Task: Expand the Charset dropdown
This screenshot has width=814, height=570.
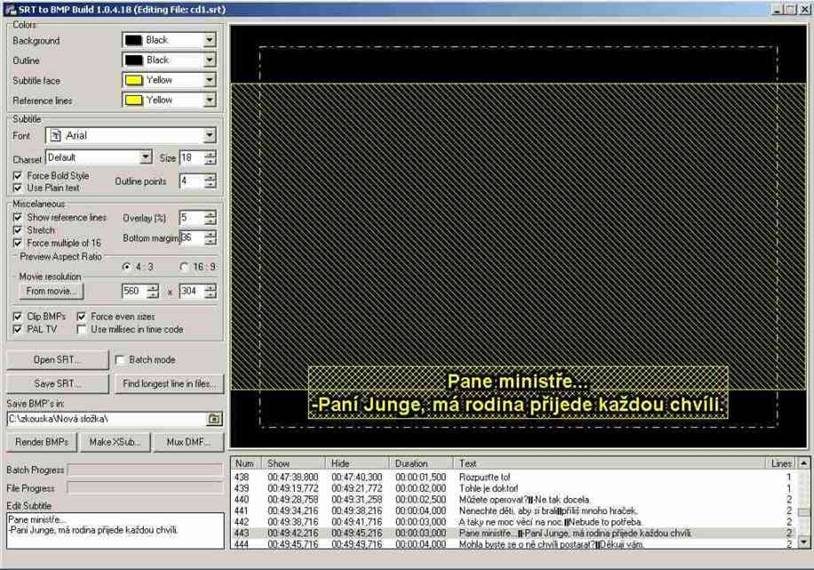Action: 146,157
